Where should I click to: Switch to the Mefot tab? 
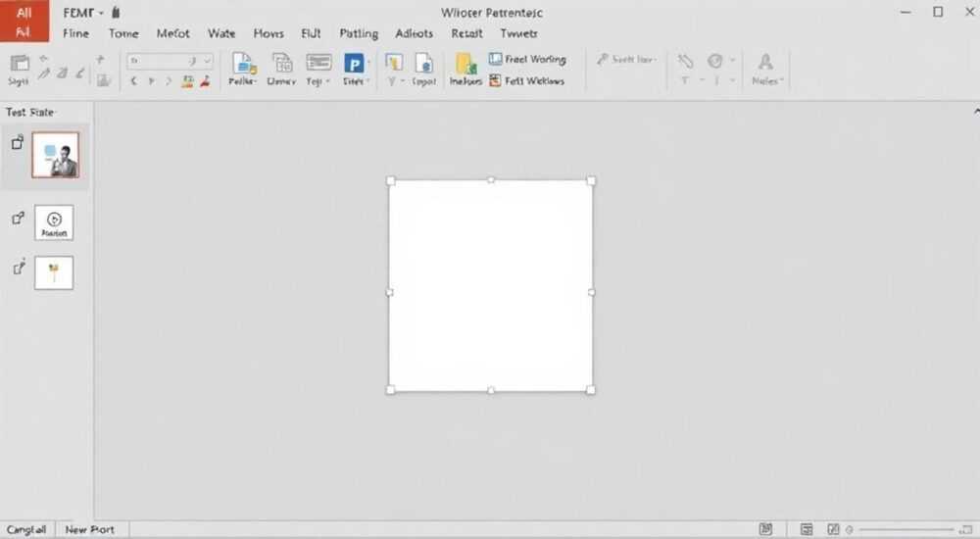click(172, 33)
